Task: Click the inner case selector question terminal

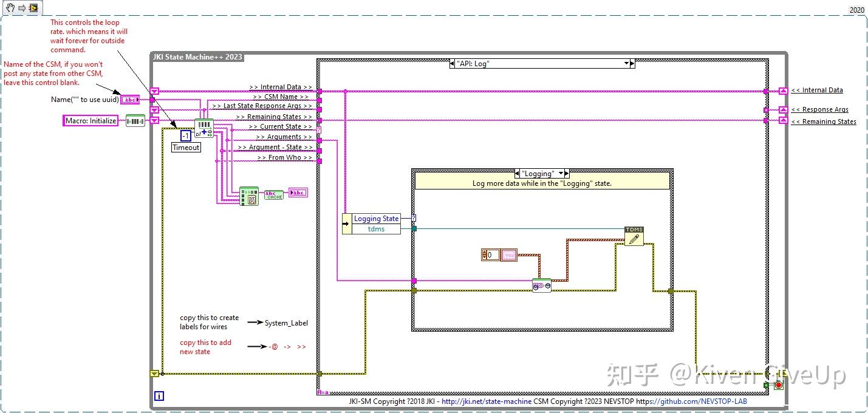Action: point(414,218)
